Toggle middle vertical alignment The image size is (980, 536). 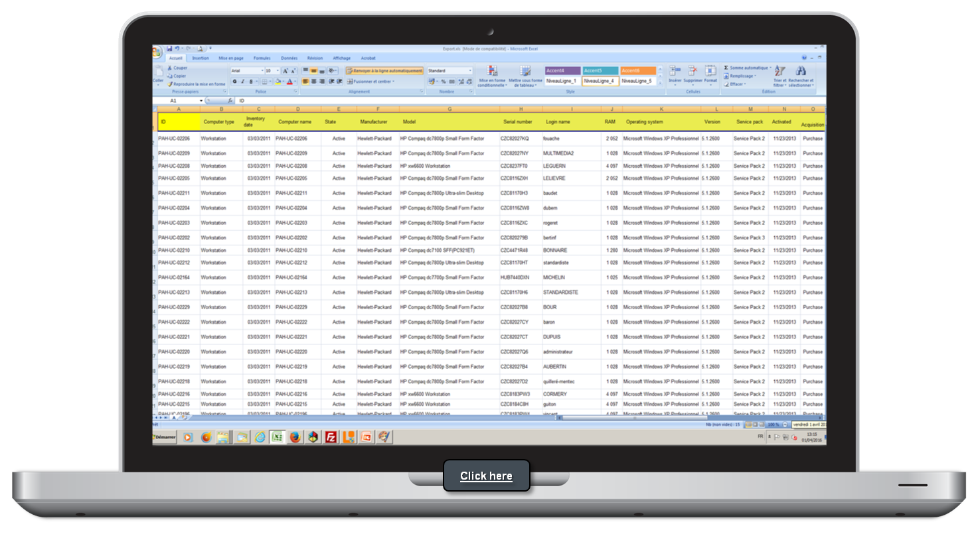313,71
